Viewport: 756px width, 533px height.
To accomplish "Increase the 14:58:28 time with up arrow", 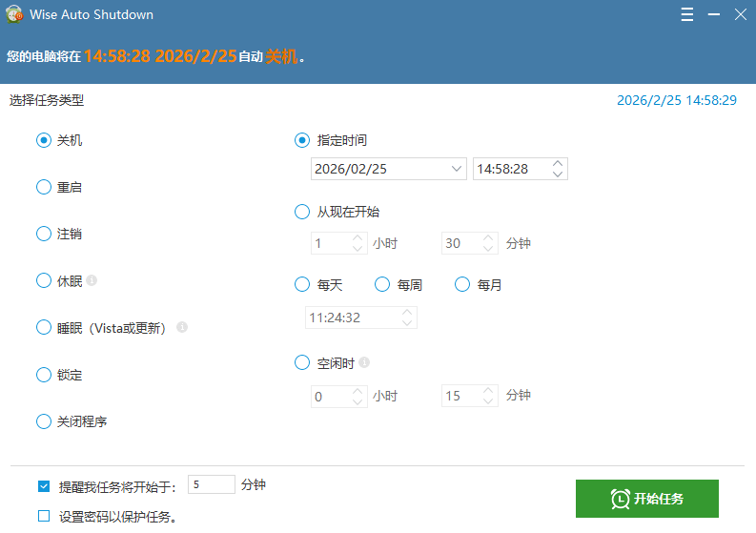I will (558, 164).
